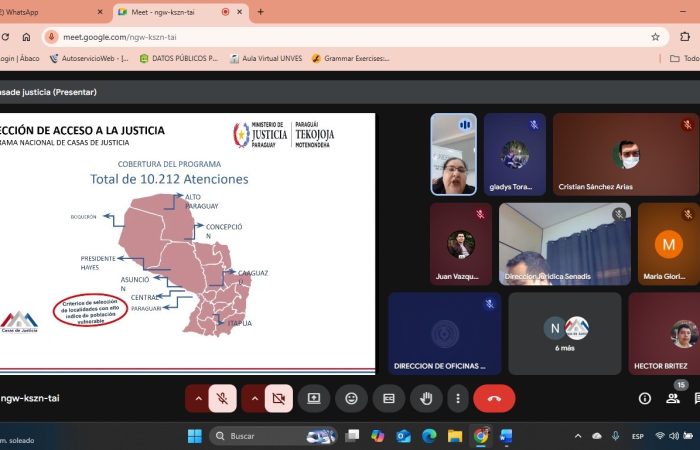Viewport: 700px width, 450px height.
Task: Unmute the microphone
Action: (224, 398)
